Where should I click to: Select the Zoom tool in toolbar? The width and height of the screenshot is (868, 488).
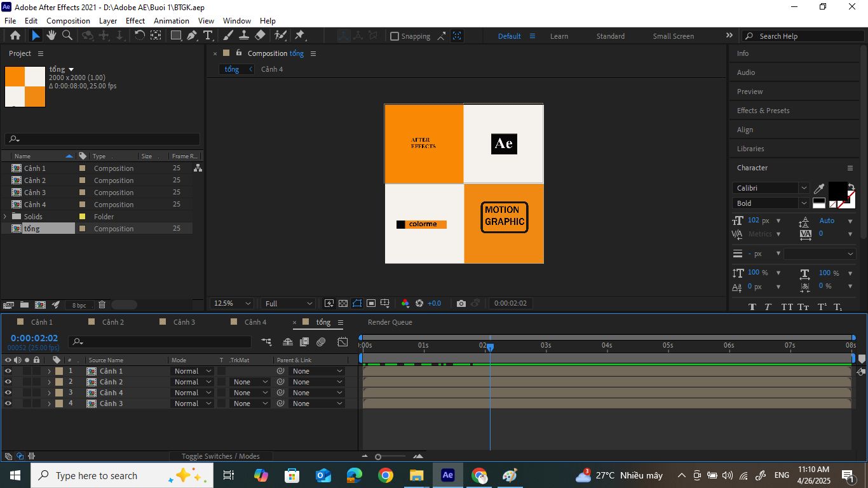pos(67,36)
